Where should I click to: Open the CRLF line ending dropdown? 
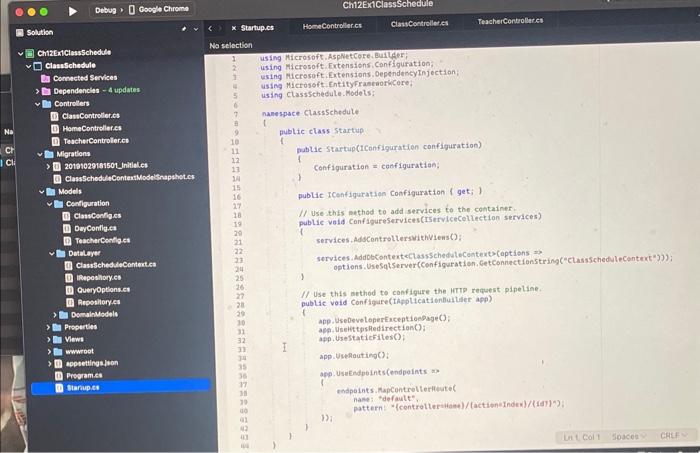[673, 435]
